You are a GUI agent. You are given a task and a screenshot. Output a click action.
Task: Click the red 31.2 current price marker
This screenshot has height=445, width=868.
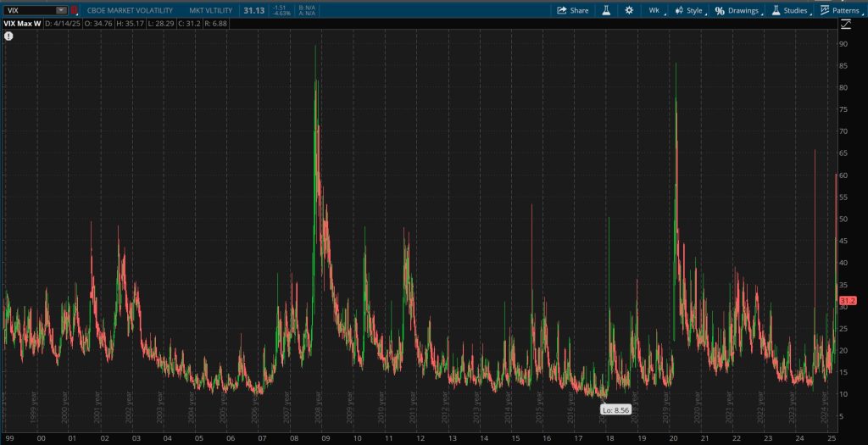pos(849,301)
